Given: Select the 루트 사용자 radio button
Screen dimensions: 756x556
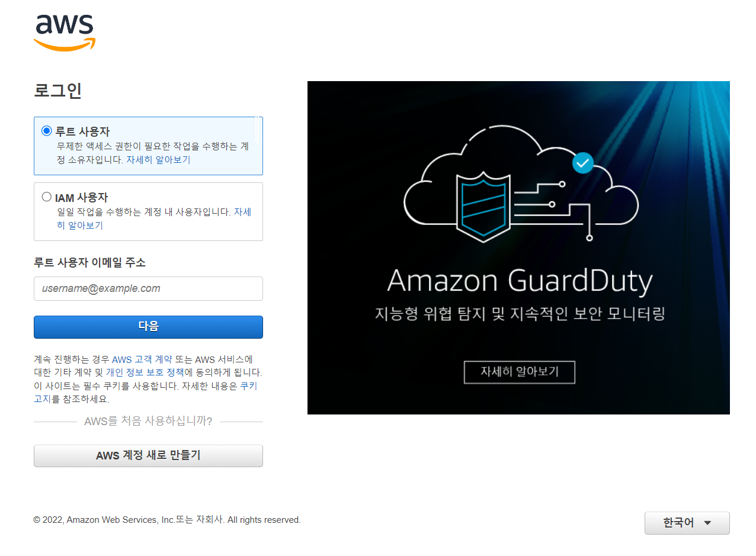Looking at the screenshot, I should (x=47, y=131).
